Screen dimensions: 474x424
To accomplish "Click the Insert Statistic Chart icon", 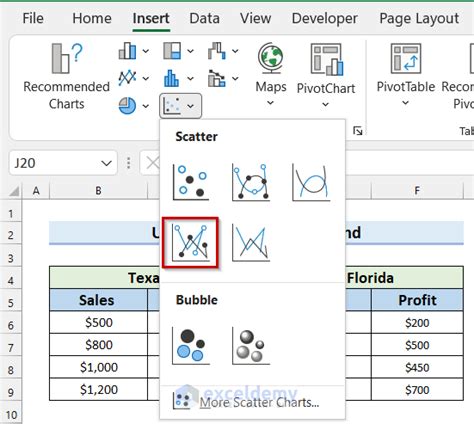I will pos(172,78).
